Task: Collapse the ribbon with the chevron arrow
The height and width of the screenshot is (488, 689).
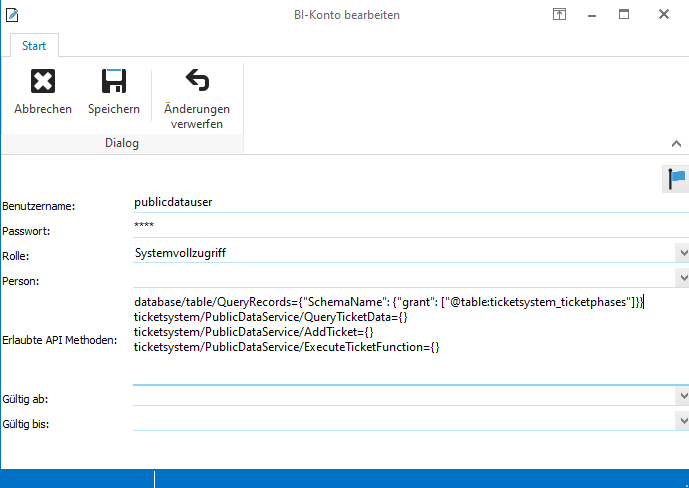Action: [676, 144]
